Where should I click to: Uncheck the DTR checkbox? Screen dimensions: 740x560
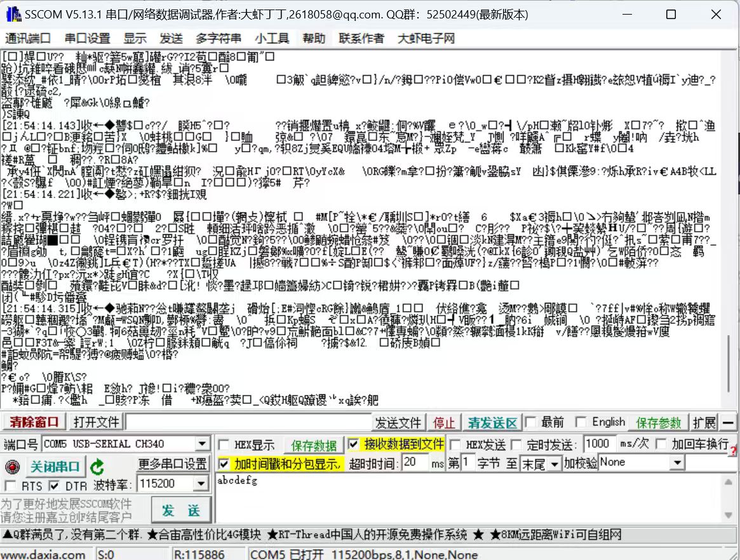(x=54, y=486)
